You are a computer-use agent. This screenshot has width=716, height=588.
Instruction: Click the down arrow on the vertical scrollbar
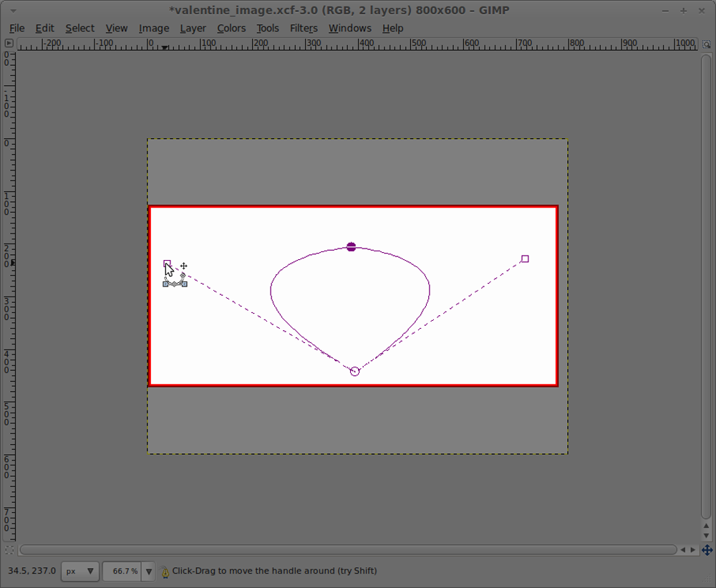pyautogui.click(x=705, y=534)
